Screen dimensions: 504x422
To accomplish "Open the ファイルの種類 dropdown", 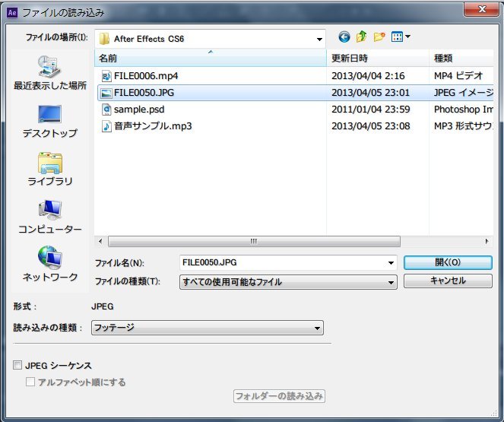I will coord(288,282).
